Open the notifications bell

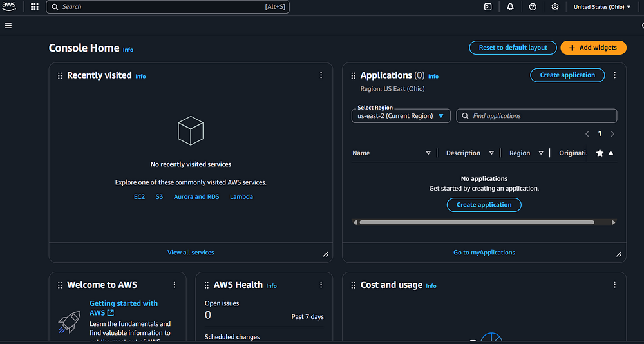[511, 7]
